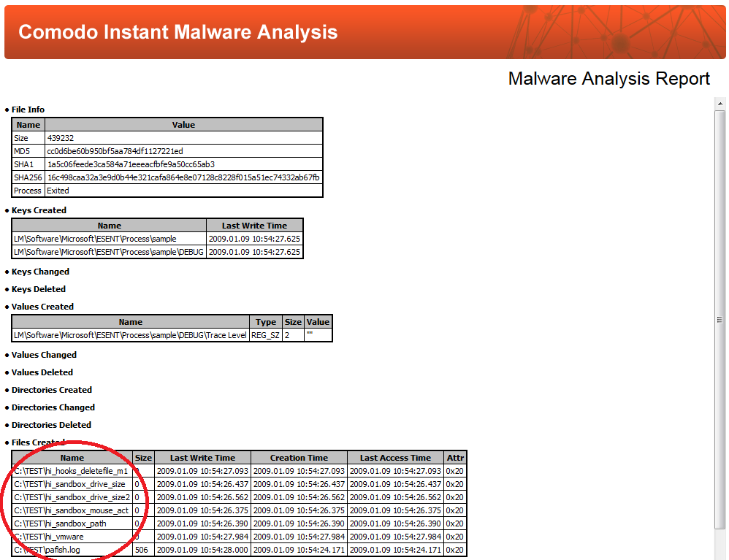Viewport: 729px width, 560px height.
Task: Click key ending with sample\DEBUG
Action: 110,252
